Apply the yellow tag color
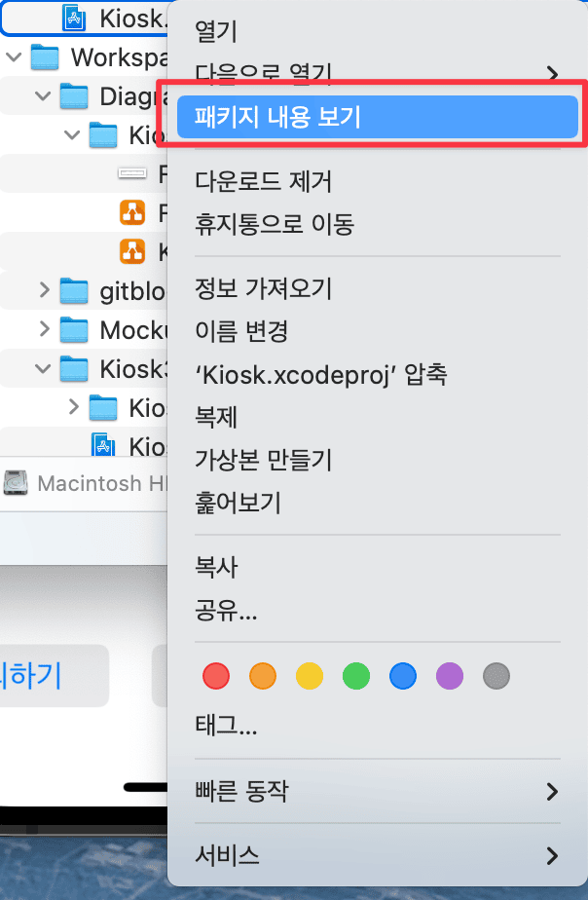The height and width of the screenshot is (900, 588). (x=310, y=676)
